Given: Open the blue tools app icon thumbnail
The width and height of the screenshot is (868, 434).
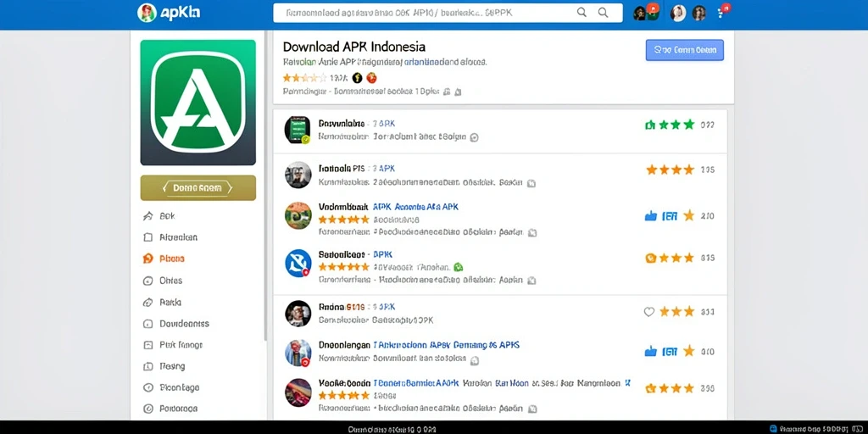Looking at the screenshot, I should coord(298,263).
